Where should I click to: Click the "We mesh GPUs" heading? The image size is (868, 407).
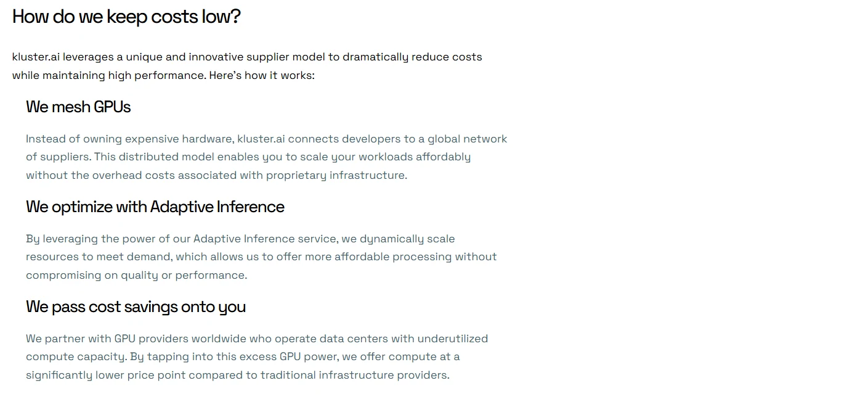coord(78,107)
